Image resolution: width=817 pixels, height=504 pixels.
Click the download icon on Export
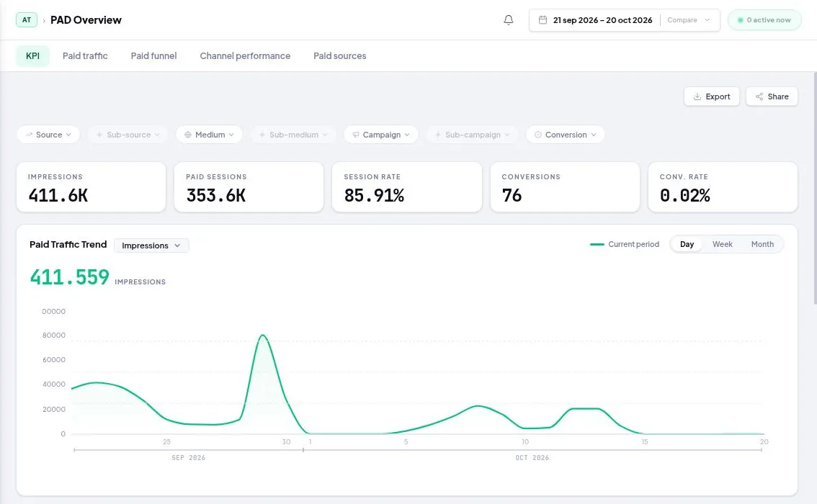point(697,96)
